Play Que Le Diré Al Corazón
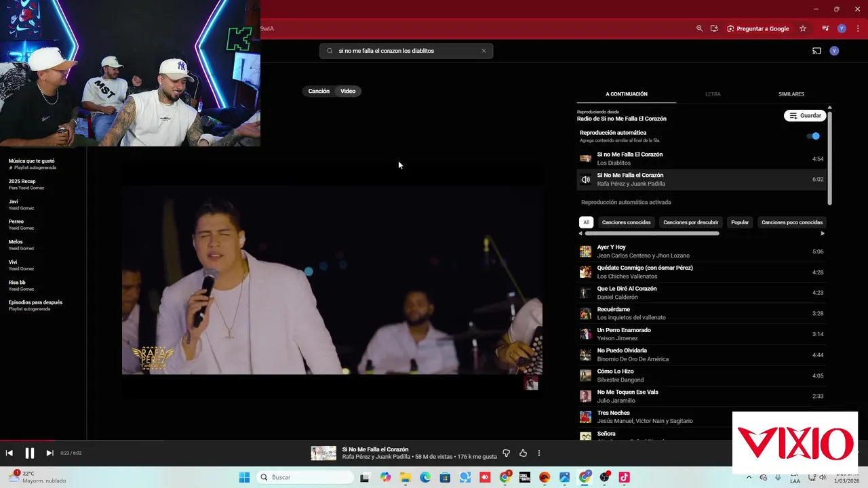This screenshot has height=488, width=868. click(x=702, y=293)
